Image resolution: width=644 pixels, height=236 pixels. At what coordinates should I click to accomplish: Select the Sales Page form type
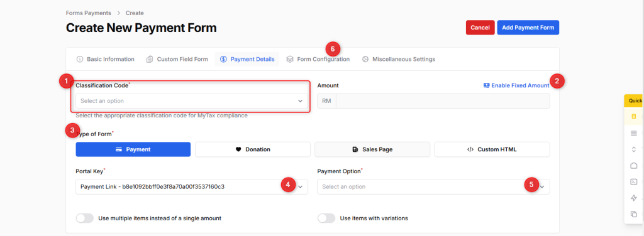[372, 149]
